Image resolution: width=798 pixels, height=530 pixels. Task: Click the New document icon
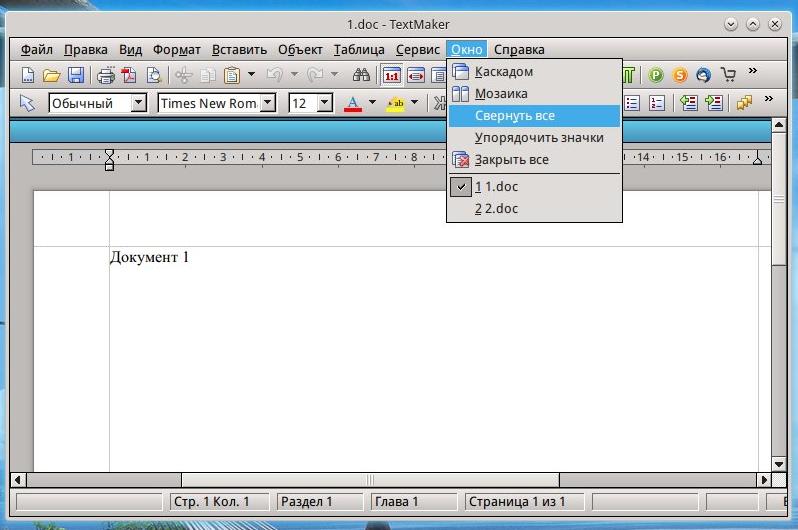pyautogui.click(x=28, y=75)
